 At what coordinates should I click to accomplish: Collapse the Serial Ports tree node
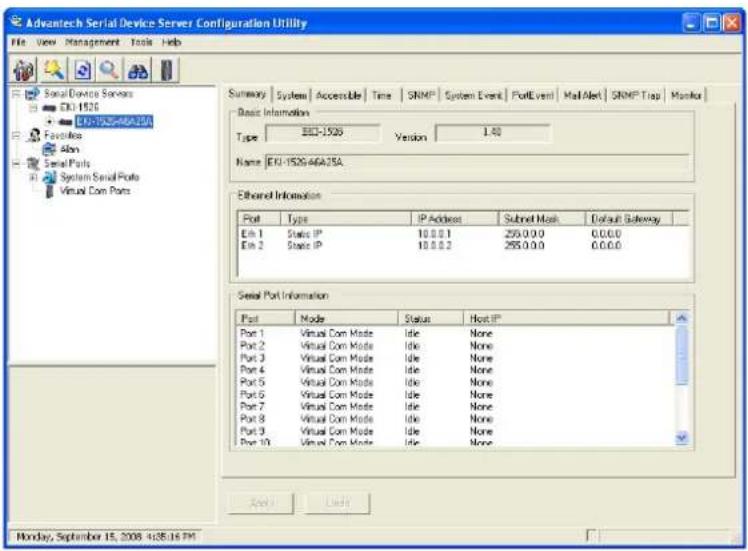coord(16,164)
